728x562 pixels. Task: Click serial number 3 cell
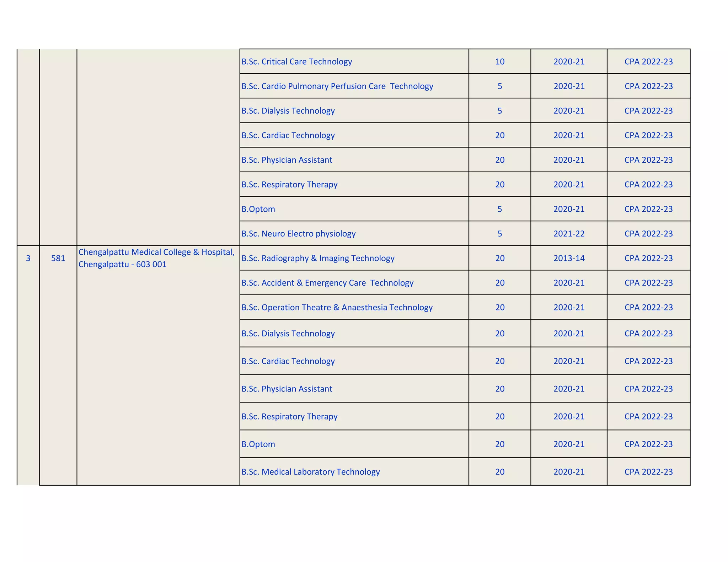[x=28, y=258]
